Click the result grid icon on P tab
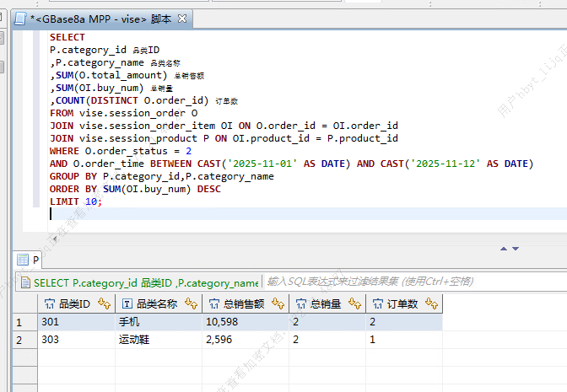The width and height of the screenshot is (567, 392). pos(23,260)
